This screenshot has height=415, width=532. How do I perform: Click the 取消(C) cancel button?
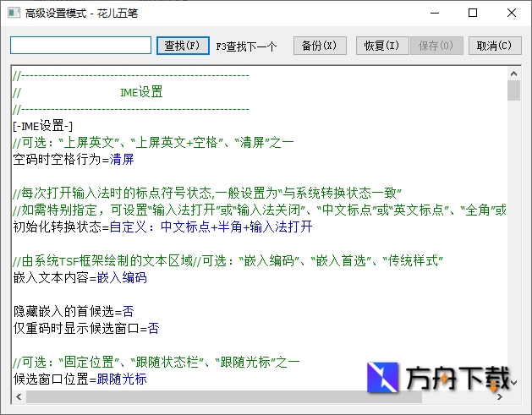[x=495, y=46]
